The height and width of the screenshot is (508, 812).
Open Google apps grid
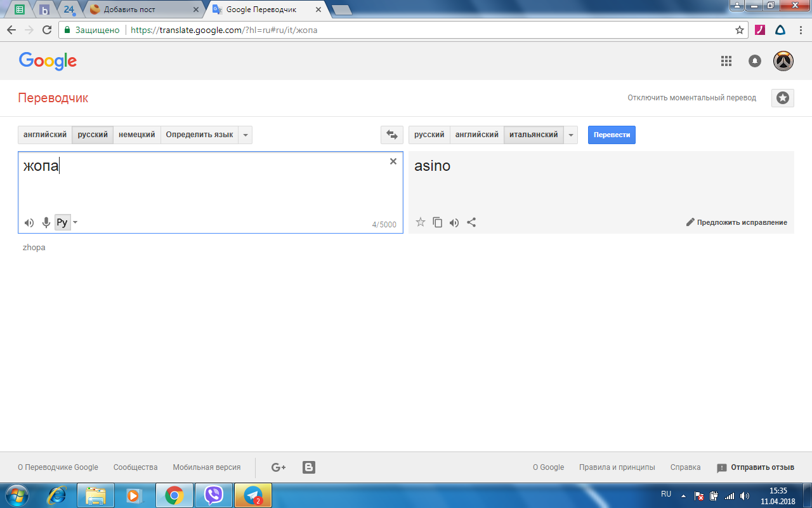coord(726,61)
